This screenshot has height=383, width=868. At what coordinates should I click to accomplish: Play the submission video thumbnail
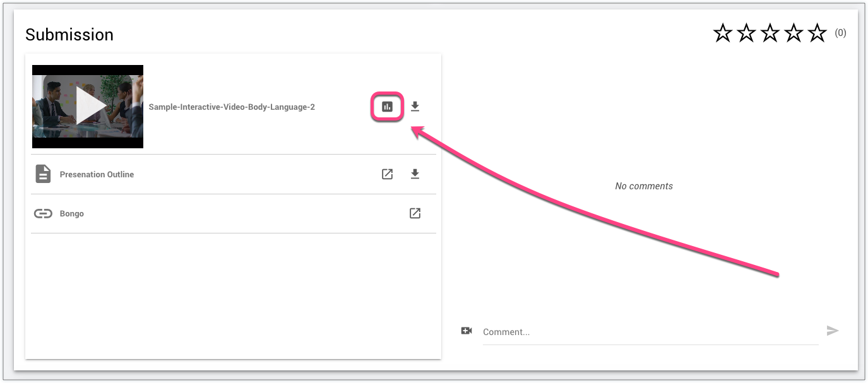88,107
